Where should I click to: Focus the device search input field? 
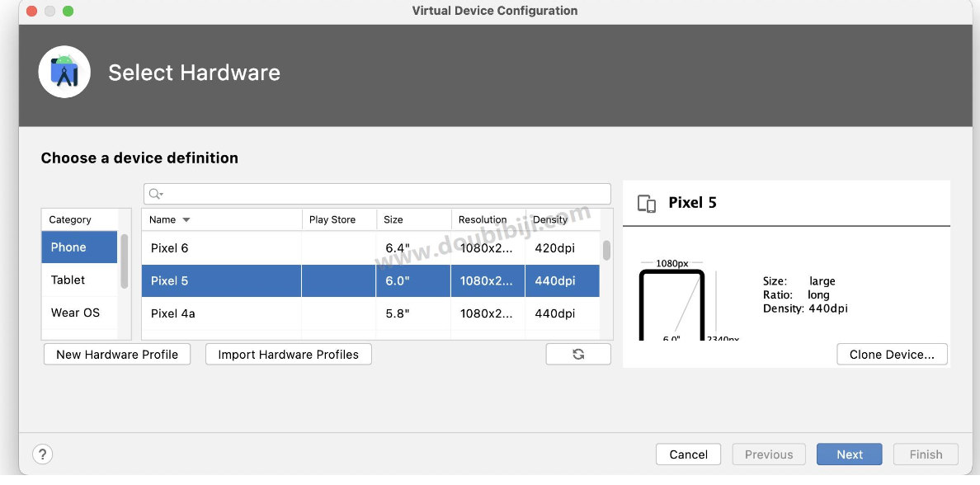click(378, 194)
